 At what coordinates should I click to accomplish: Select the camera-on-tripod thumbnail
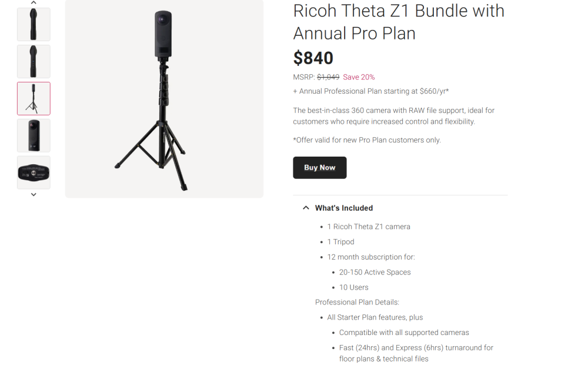pos(34,98)
